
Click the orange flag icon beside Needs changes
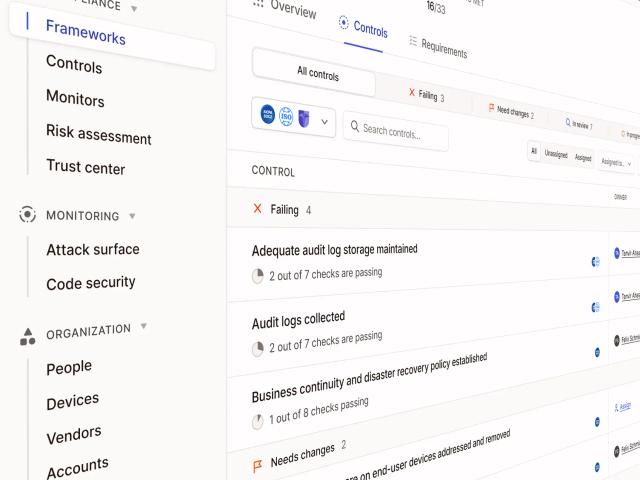pos(258,466)
